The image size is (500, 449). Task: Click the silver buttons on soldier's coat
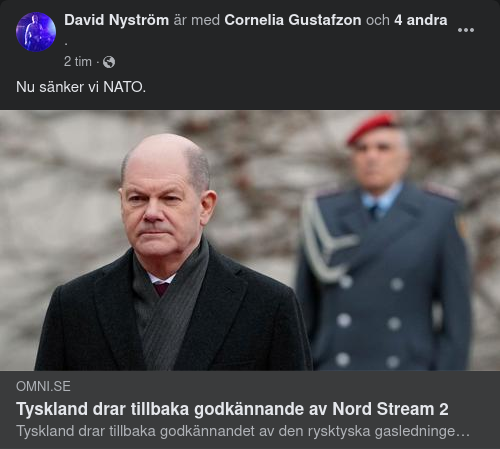pyautogui.click(x=368, y=322)
